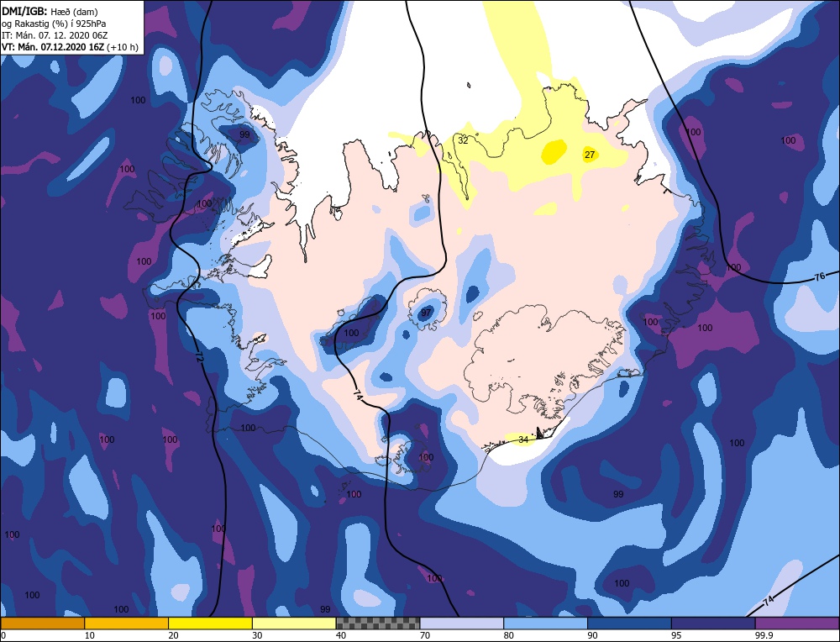Click the bright yellow patch left of 27

[x=554, y=151]
